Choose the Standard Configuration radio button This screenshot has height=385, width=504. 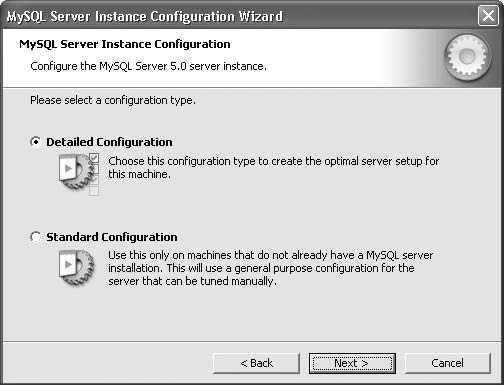[x=35, y=237]
